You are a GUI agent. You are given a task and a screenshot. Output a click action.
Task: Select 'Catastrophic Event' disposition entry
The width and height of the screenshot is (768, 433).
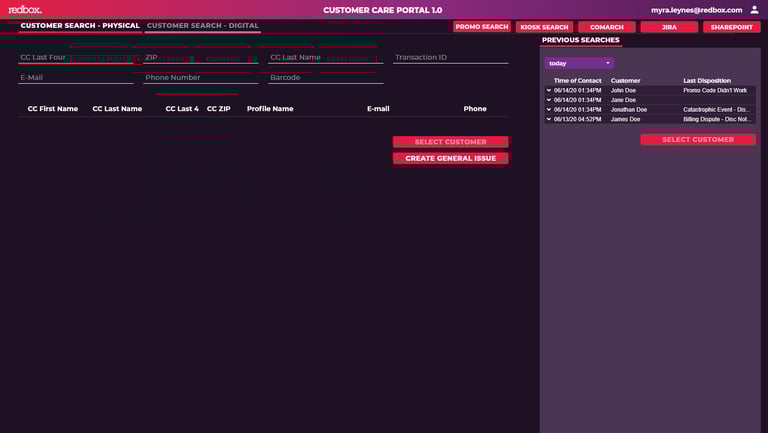[x=716, y=110]
